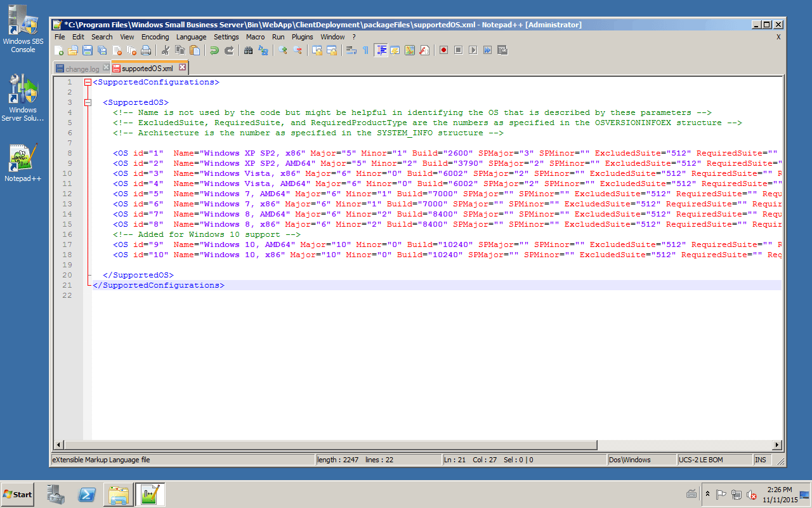
Task: Open the Encoding menu
Action: point(155,37)
